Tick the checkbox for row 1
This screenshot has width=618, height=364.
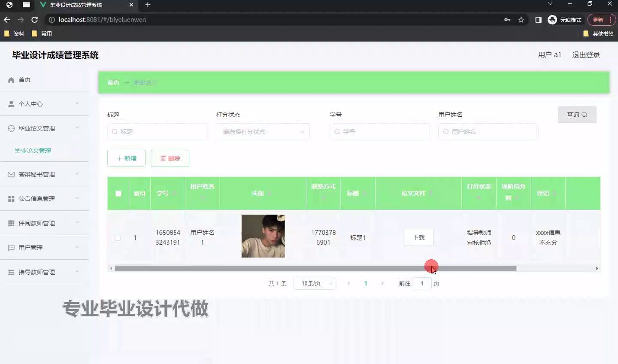point(118,238)
